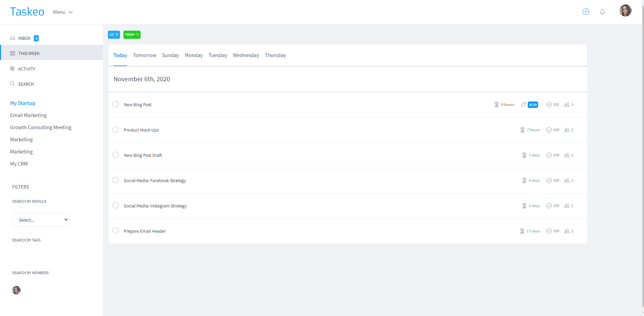The width and height of the screenshot is (644, 316).
Task: Click the Search magnifier icon
Action: 12,84
